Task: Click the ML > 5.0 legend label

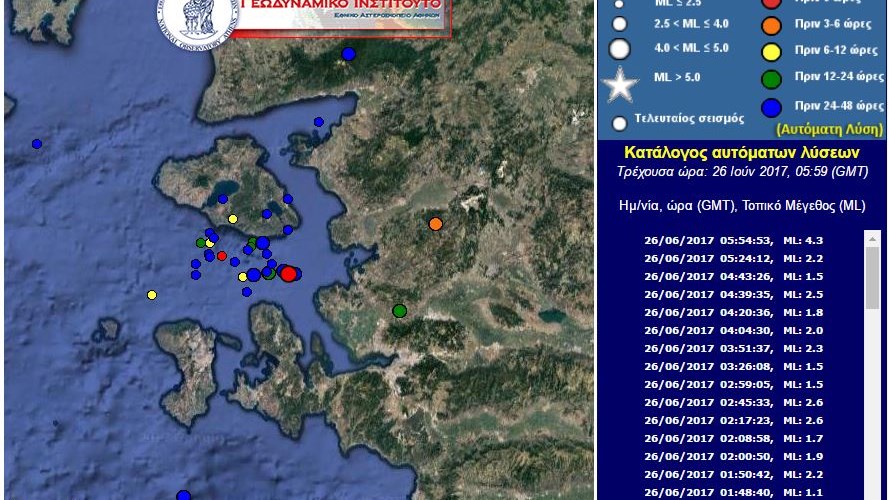Action: (677, 77)
